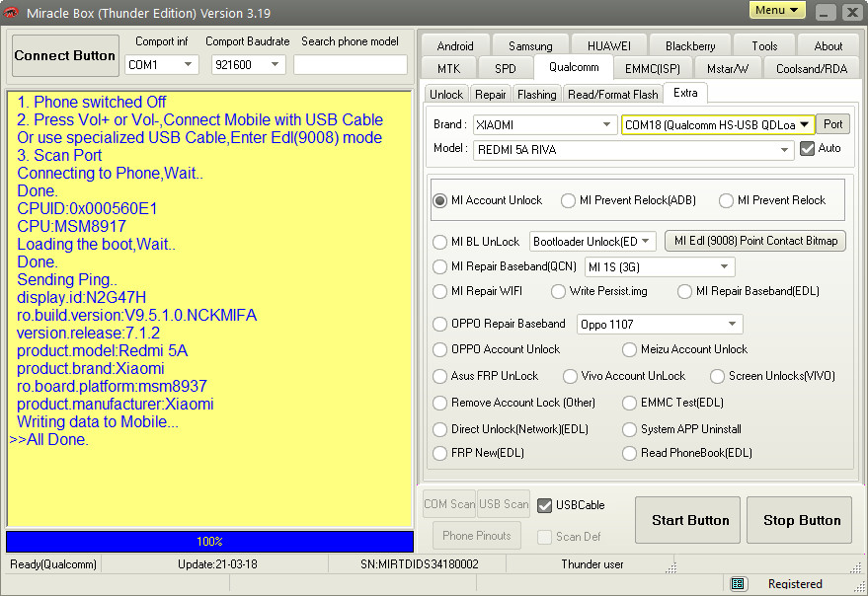Switch to the Samsung tab
The image size is (868, 596).
pos(530,46)
